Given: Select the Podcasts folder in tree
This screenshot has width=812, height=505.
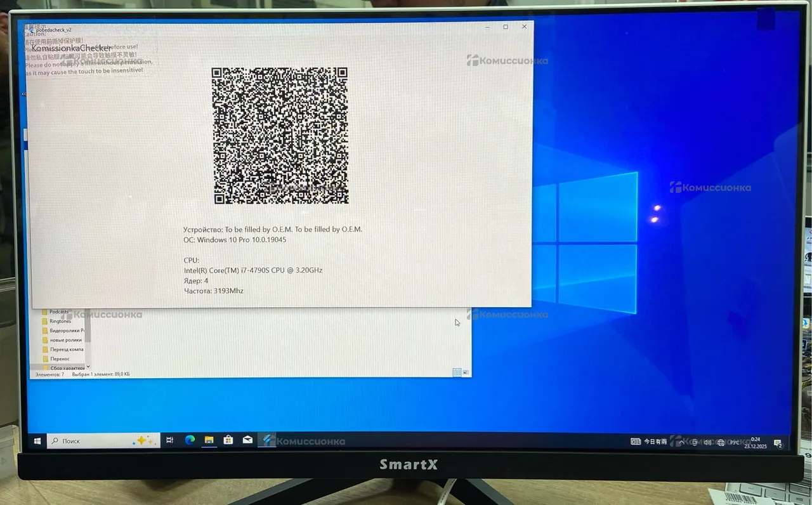Looking at the screenshot, I should pyautogui.click(x=59, y=312).
